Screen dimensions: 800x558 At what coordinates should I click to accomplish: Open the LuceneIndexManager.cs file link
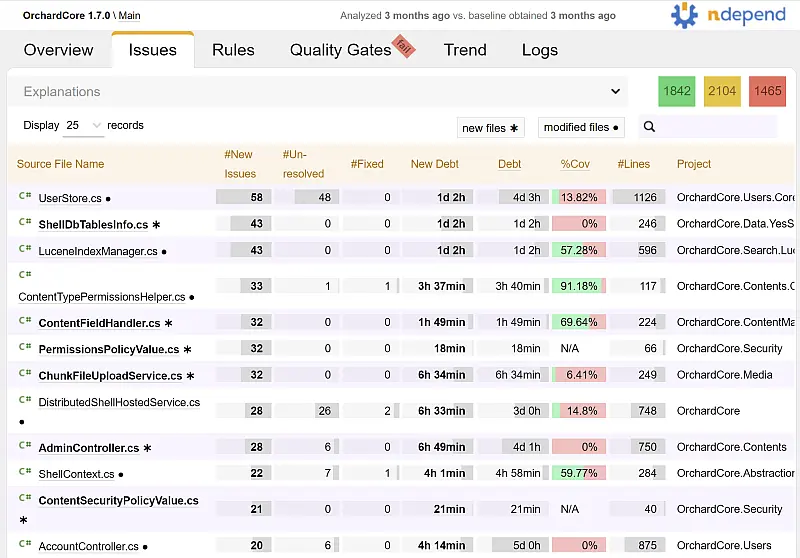click(98, 251)
